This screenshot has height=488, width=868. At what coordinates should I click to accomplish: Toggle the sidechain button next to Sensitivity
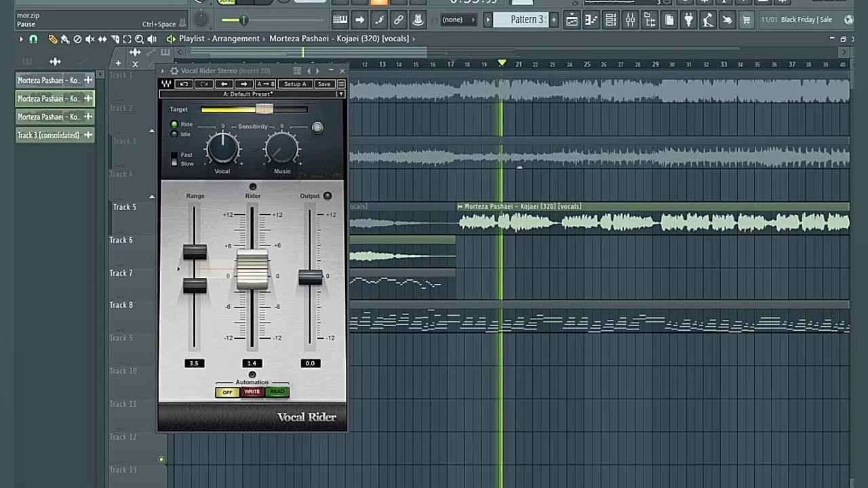point(317,127)
